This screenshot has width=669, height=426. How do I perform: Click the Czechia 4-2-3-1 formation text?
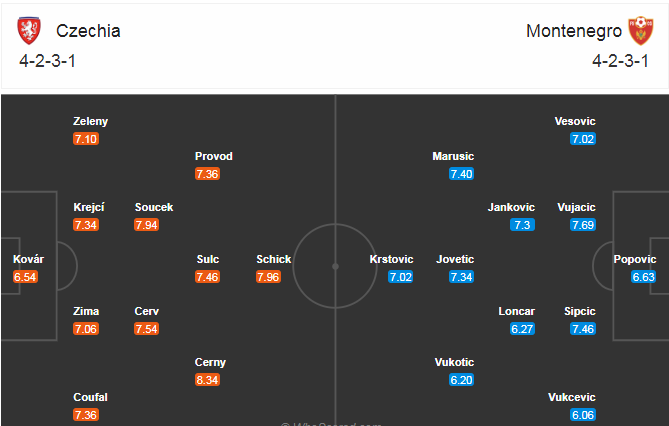pos(47,61)
